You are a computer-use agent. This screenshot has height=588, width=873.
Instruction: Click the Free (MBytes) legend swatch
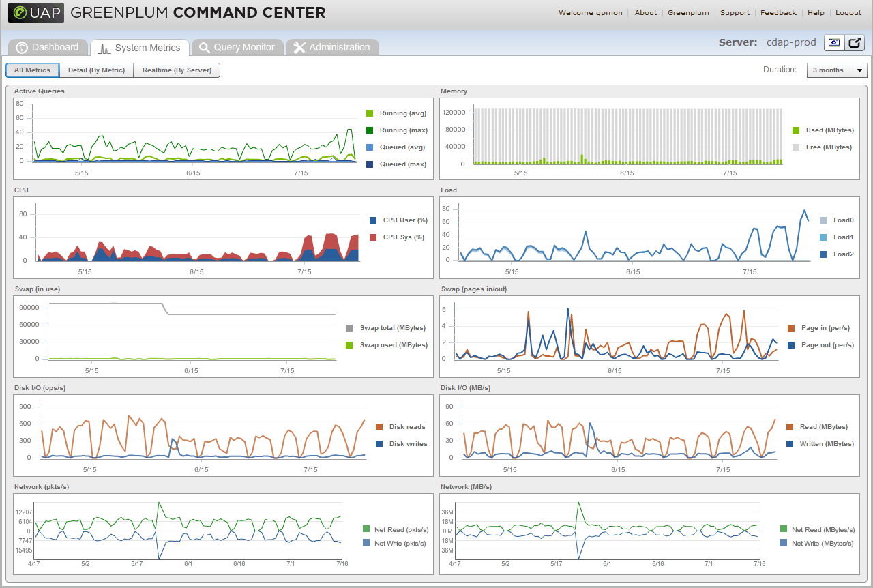point(796,147)
